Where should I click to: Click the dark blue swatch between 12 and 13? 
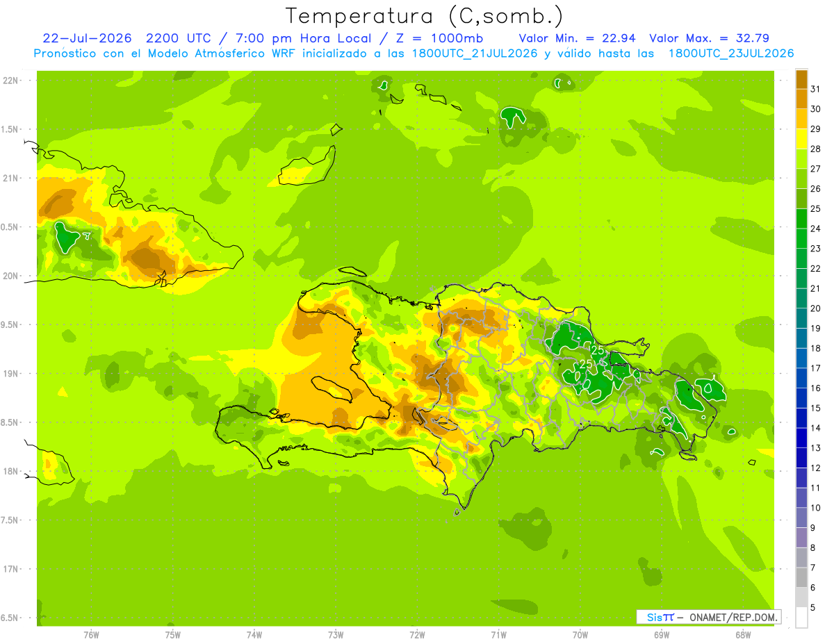click(x=801, y=458)
